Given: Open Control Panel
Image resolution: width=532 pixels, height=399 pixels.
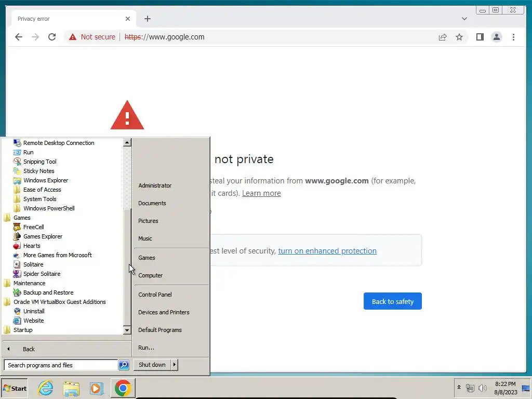Looking at the screenshot, I should [155, 295].
